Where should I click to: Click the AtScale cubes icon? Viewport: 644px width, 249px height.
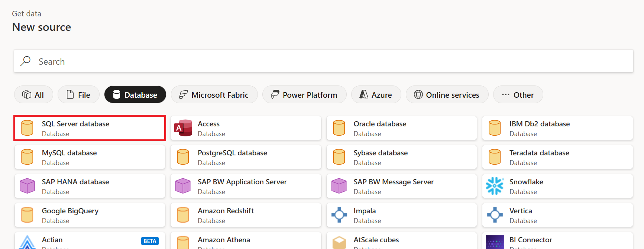pyautogui.click(x=339, y=243)
